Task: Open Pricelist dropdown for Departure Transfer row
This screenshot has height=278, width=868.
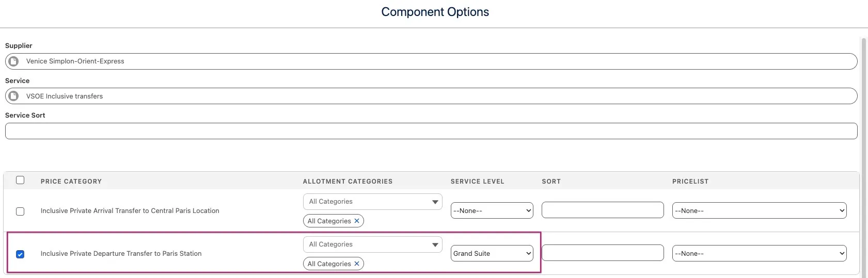Action: pos(759,253)
